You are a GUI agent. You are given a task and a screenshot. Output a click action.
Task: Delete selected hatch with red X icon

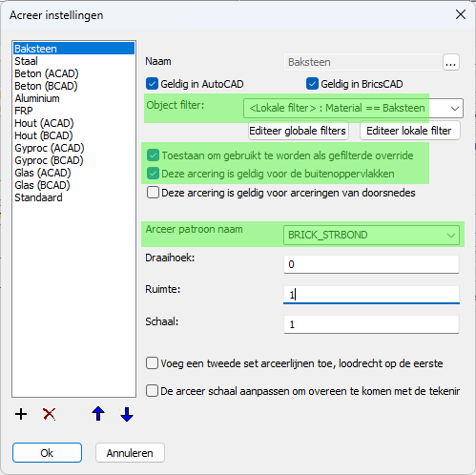point(50,414)
